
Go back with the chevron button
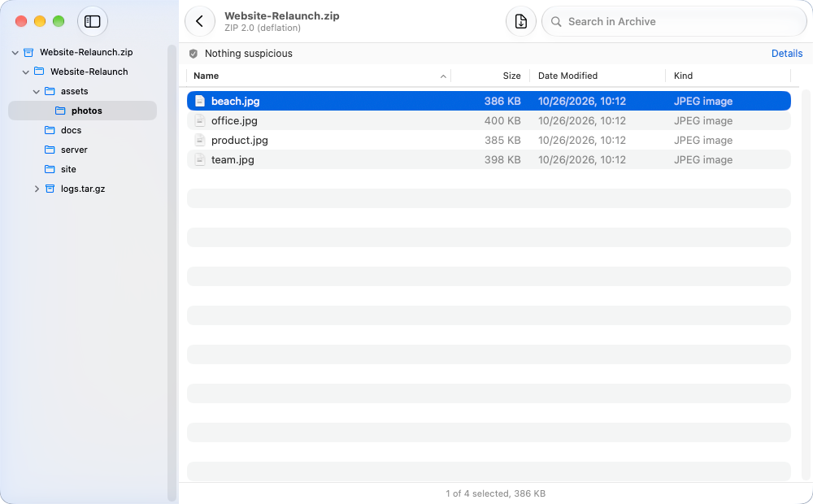[x=200, y=21]
